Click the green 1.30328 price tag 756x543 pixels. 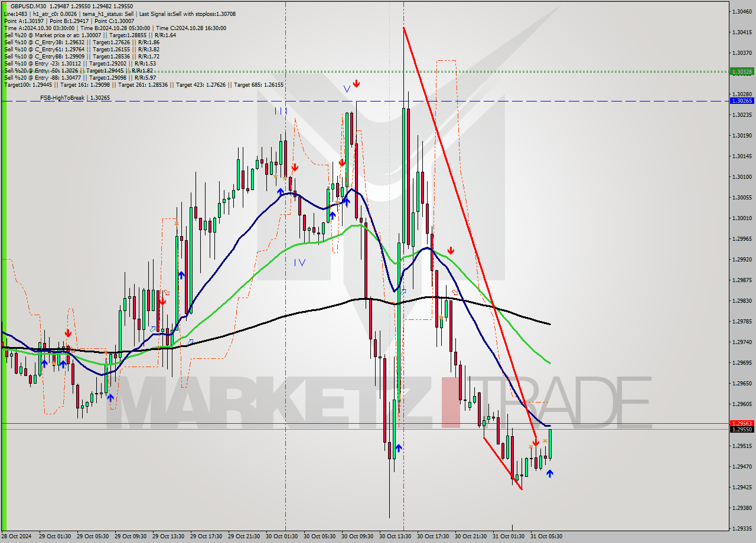742,71
